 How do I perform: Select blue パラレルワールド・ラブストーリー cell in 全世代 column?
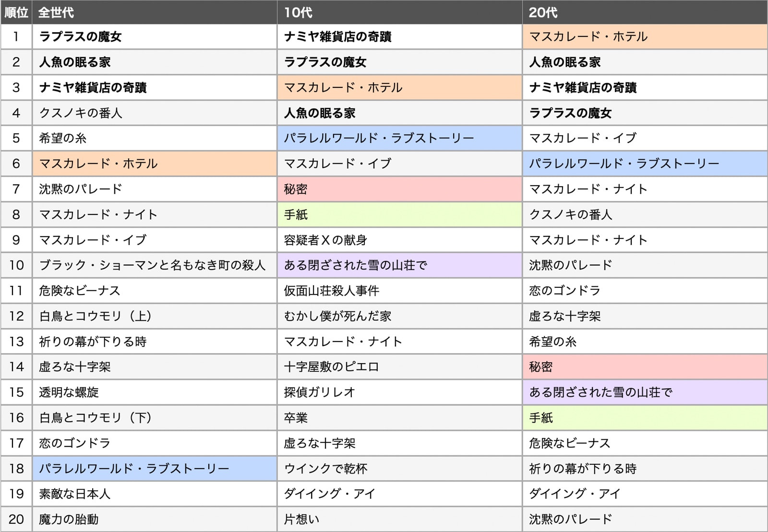click(134, 469)
